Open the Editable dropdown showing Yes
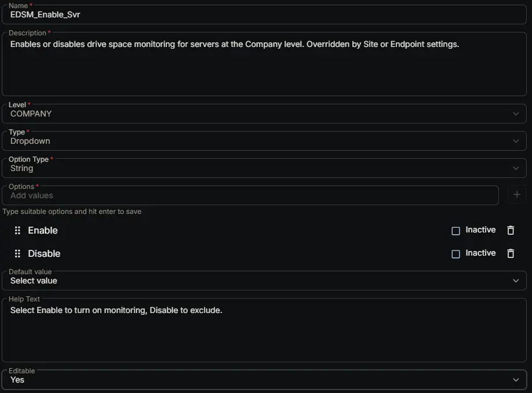This screenshot has height=393, width=532. (264, 380)
